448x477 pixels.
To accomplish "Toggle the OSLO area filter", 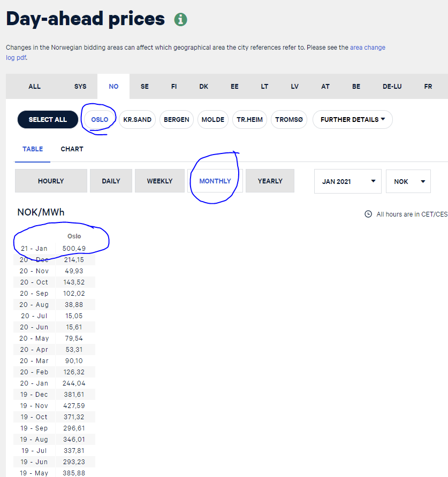I will [x=100, y=120].
